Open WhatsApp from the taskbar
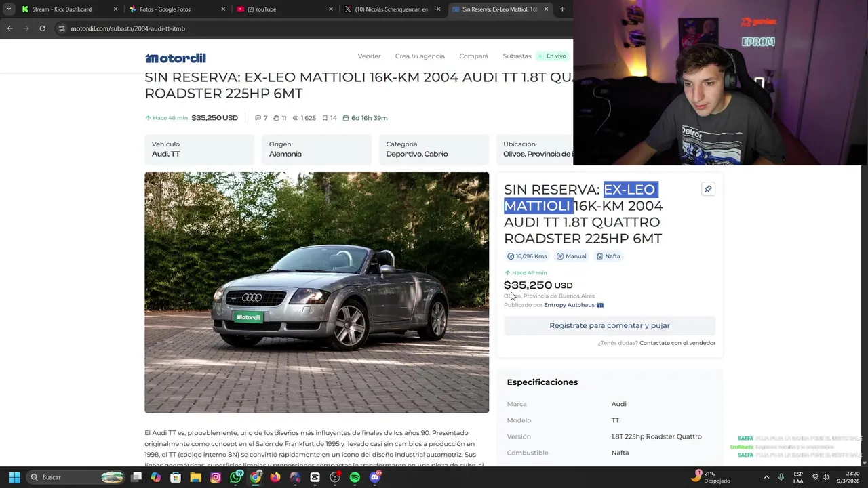 click(x=236, y=477)
